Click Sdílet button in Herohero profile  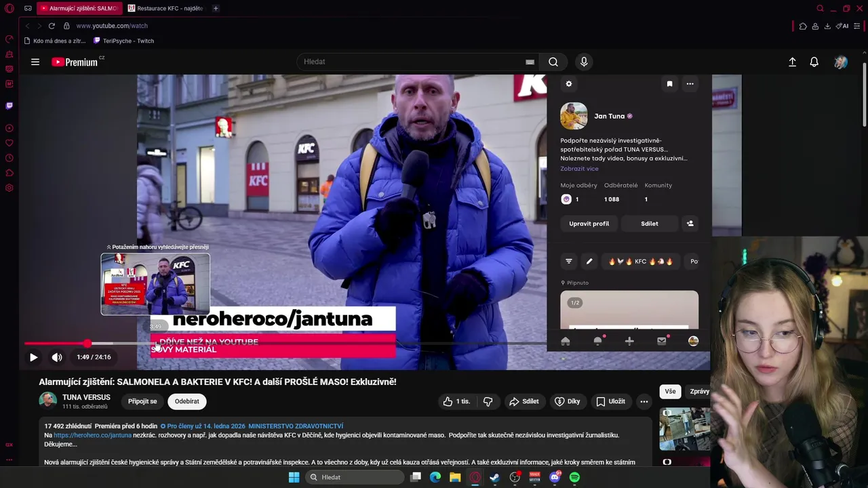click(x=650, y=223)
